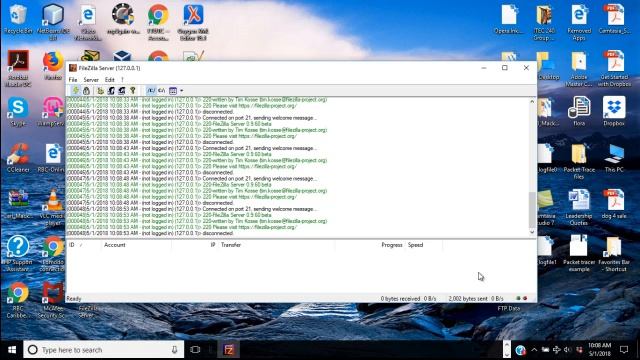Click the log pane scrollbar thumb
The image size is (640, 360).
pos(532,210)
